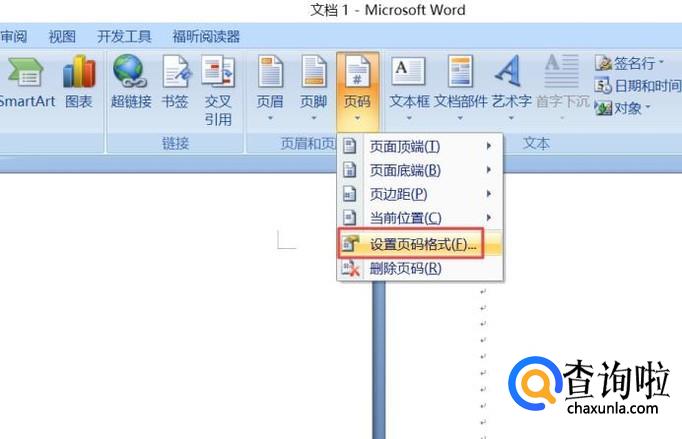Expand the 页脚 dropdown arrow
Viewport: 682px width, 439px height.
click(x=314, y=118)
